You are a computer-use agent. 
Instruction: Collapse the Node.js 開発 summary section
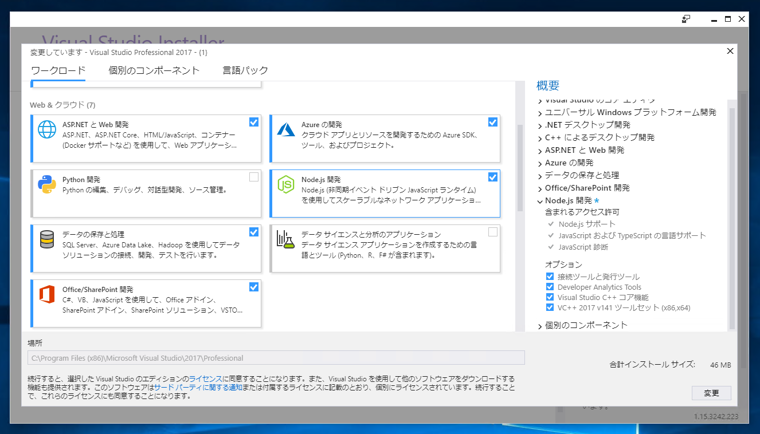pyautogui.click(x=540, y=201)
